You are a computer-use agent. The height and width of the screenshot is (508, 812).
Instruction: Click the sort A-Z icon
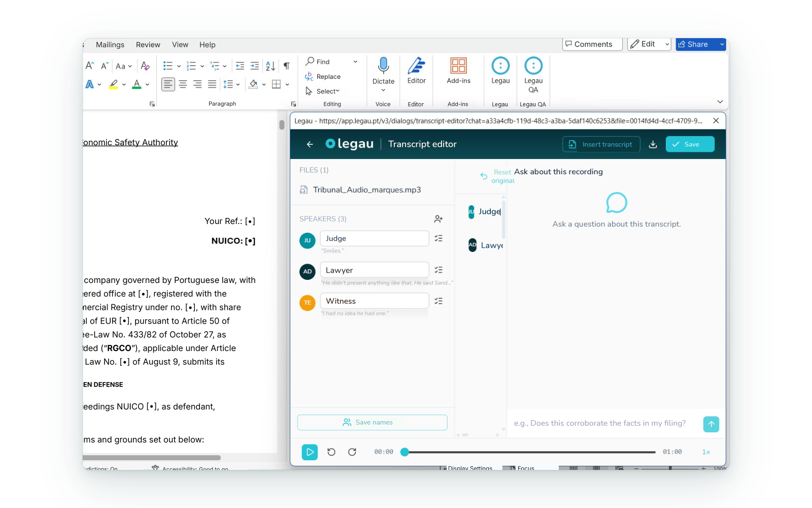[x=270, y=66]
